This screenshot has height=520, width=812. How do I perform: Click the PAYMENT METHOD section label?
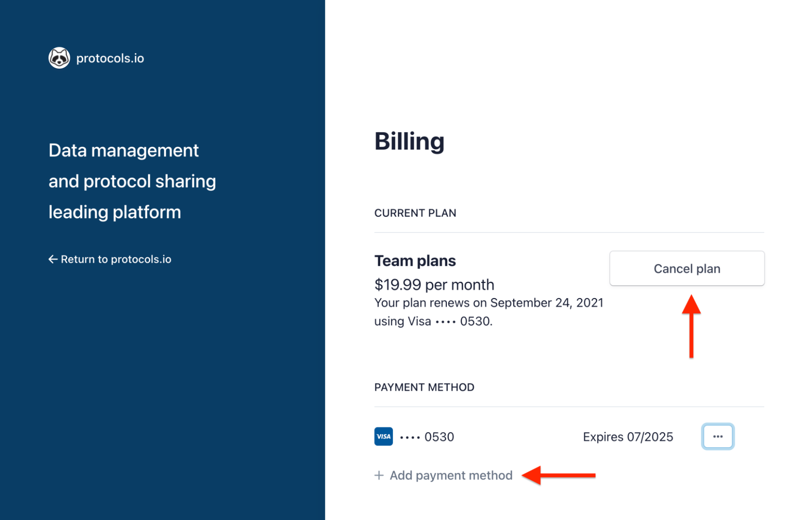tap(424, 387)
